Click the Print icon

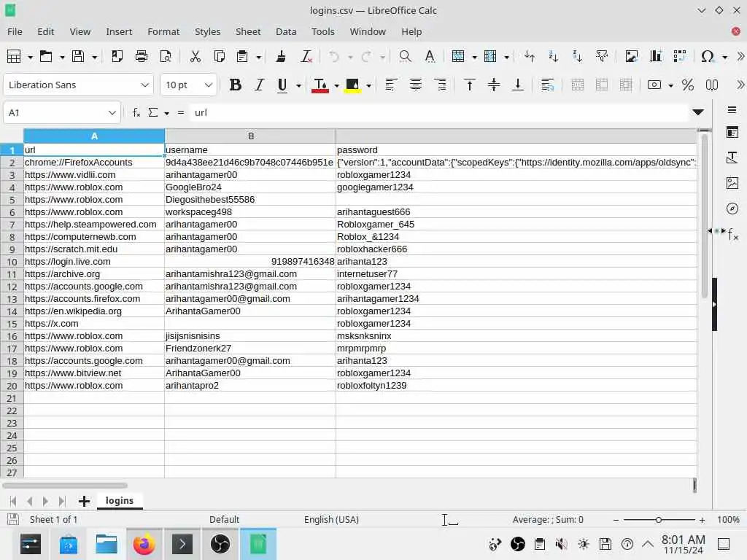[x=142, y=56]
